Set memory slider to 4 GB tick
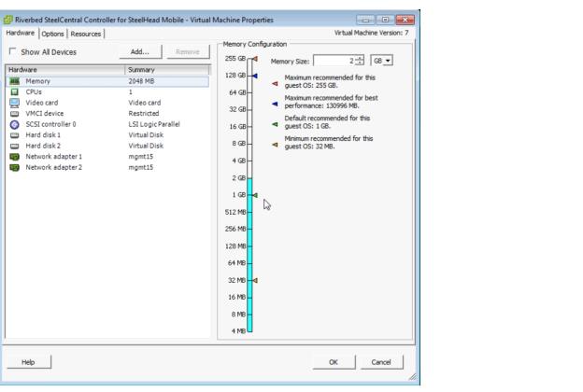The height and width of the screenshot is (392, 583). 249,161
